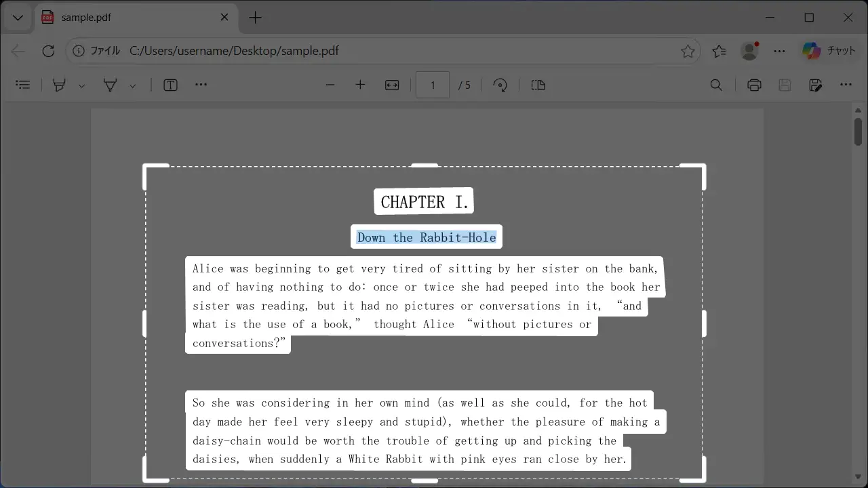
Task: Zoom out with the minus button
Action: [x=330, y=85]
